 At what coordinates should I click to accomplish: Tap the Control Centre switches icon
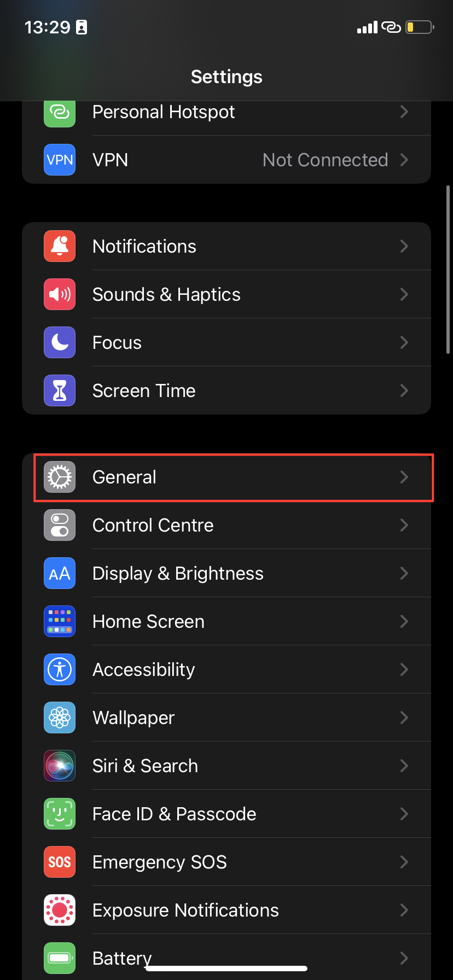coord(60,526)
